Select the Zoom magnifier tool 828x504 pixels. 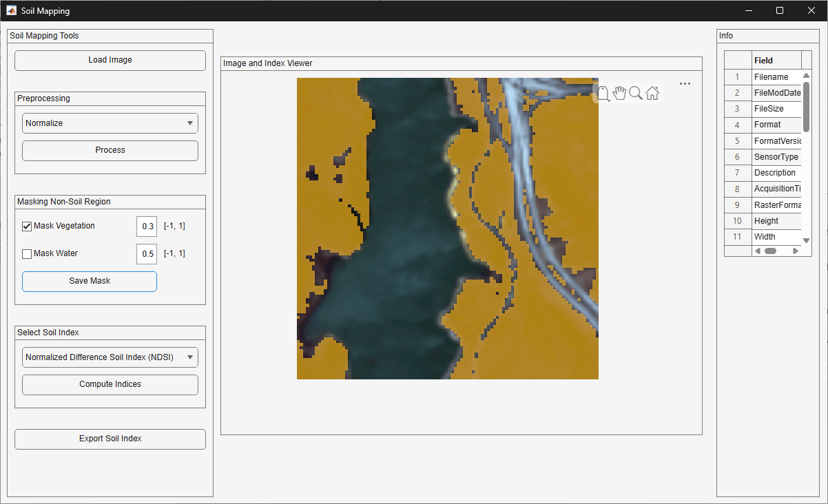[x=636, y=93]
